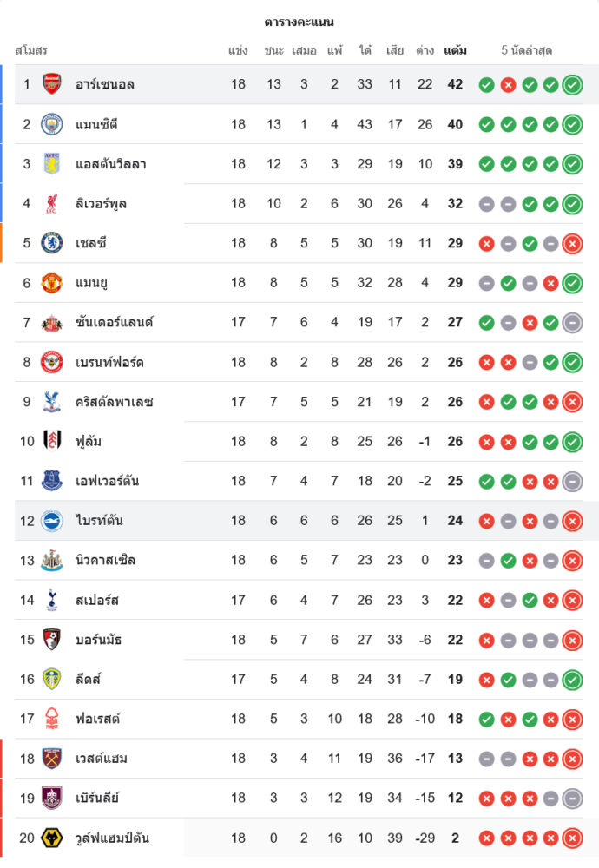Open the แมนยู team name link
Screen dimensions: 599x868
91,283
